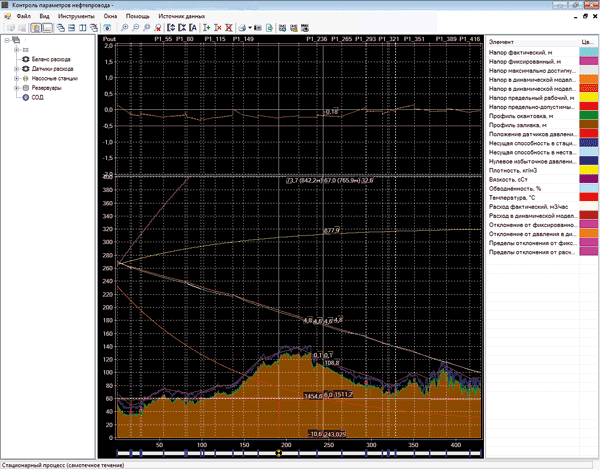Click the snapshot icon after window tools
Screen dimensions: 600x470
pos(108,28)
